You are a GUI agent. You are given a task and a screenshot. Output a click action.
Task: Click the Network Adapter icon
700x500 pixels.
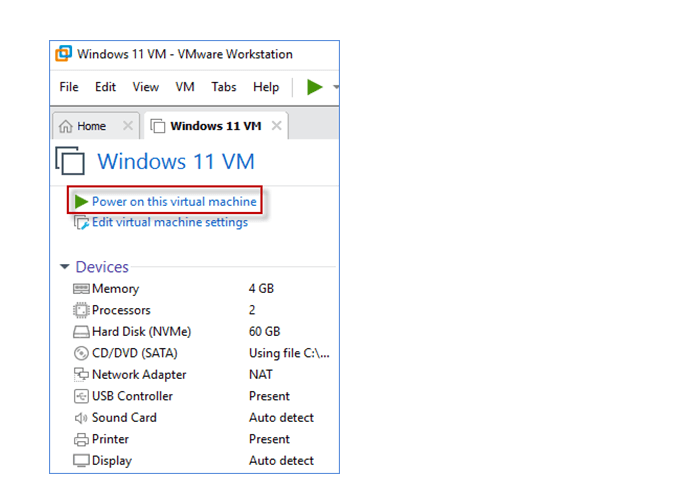(x=81, y=375)
